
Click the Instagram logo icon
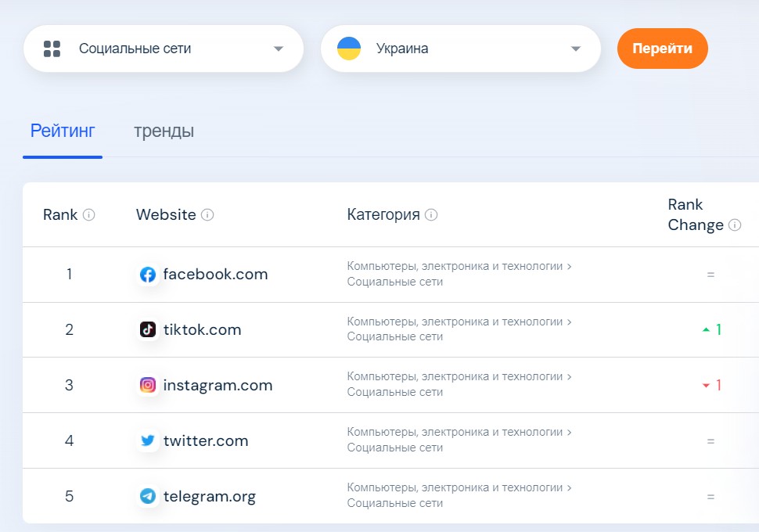[148, 386]
